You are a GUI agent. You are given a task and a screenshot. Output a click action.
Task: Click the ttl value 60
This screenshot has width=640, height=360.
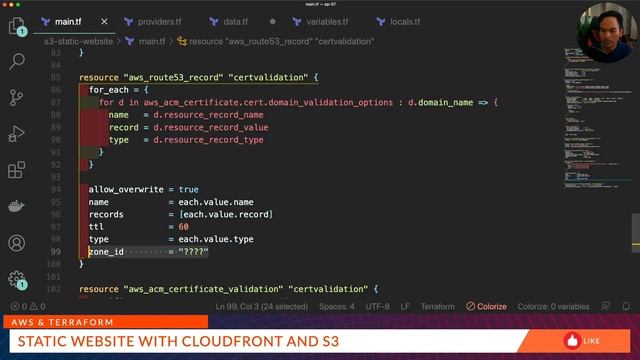tap(183, 227)
